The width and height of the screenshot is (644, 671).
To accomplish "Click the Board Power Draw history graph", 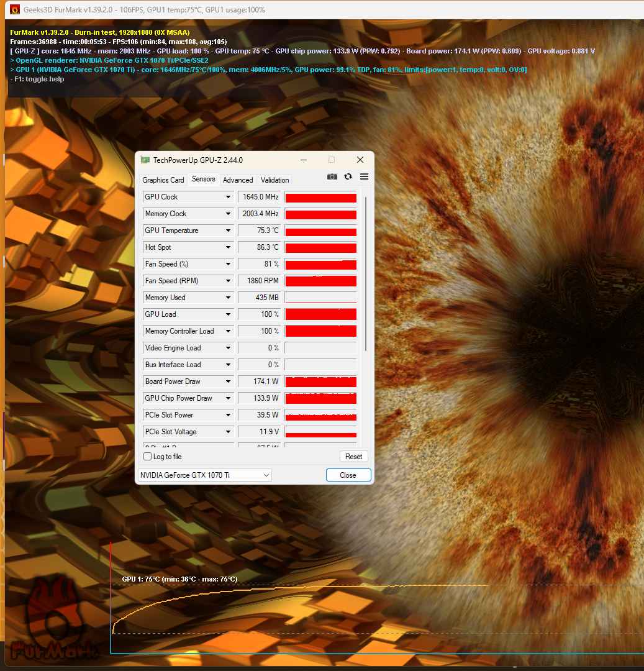I will tap(320, 381).
